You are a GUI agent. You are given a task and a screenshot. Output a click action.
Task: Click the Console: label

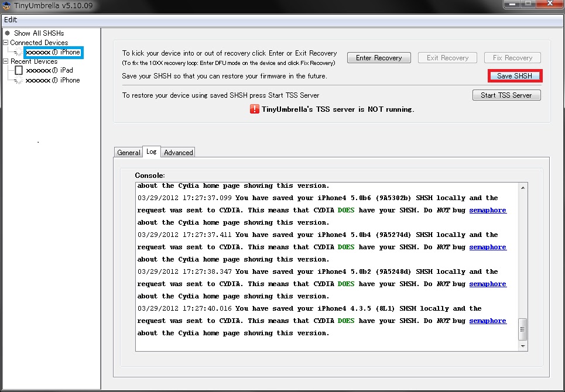click(x=150, y=176)
